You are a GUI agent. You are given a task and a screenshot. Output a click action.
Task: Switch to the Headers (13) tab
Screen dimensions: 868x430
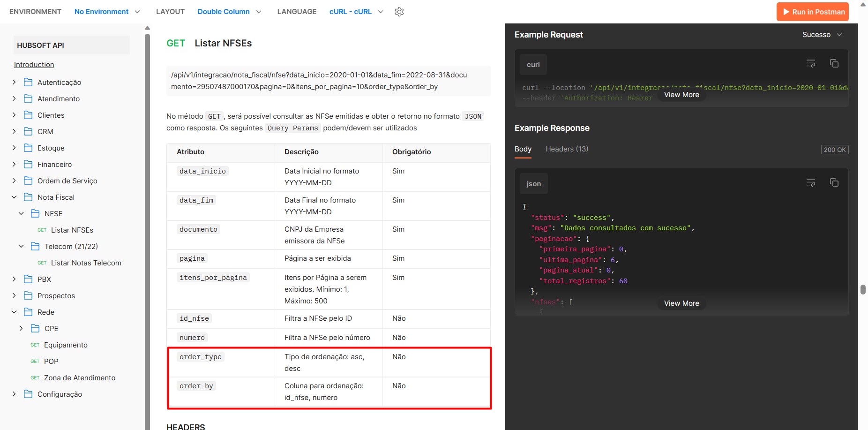(567, 149)
